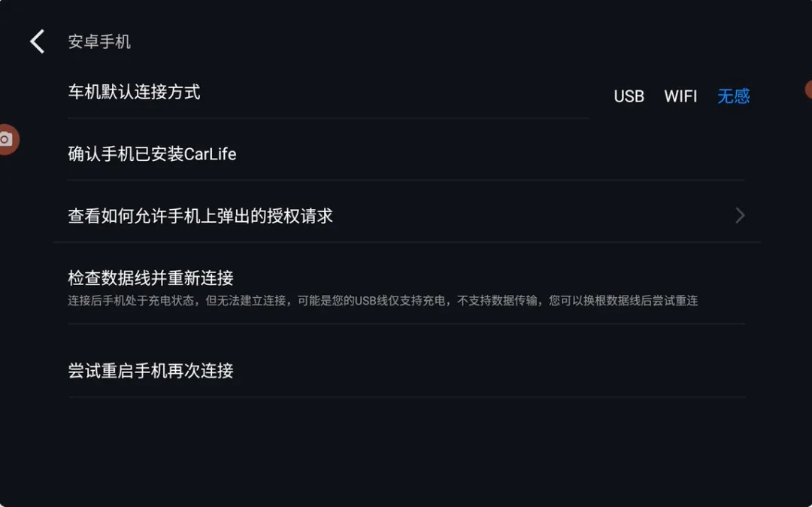The image size is (812, 507).
Task: Click the 车机默认连接方式 label
Action: 134,93
